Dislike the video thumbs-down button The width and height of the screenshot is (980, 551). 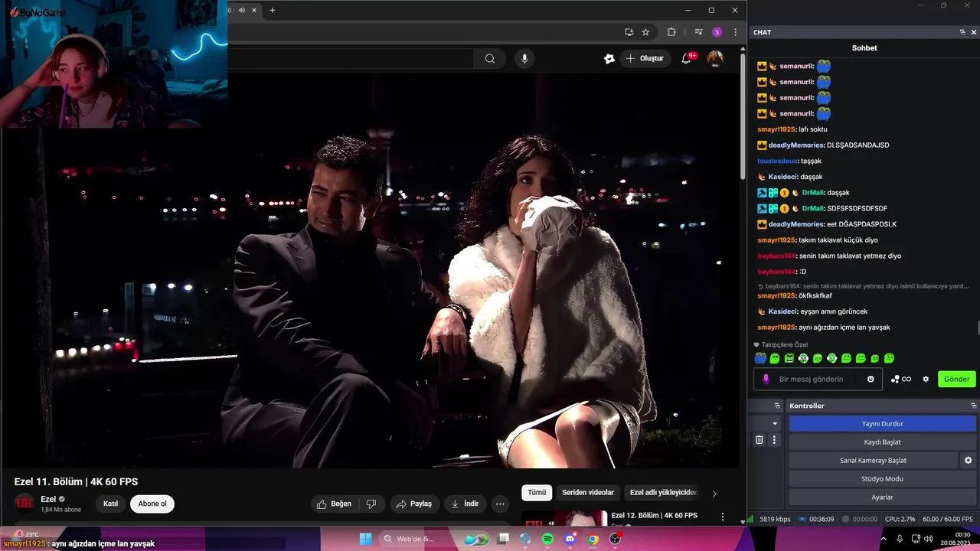point(371,504)
